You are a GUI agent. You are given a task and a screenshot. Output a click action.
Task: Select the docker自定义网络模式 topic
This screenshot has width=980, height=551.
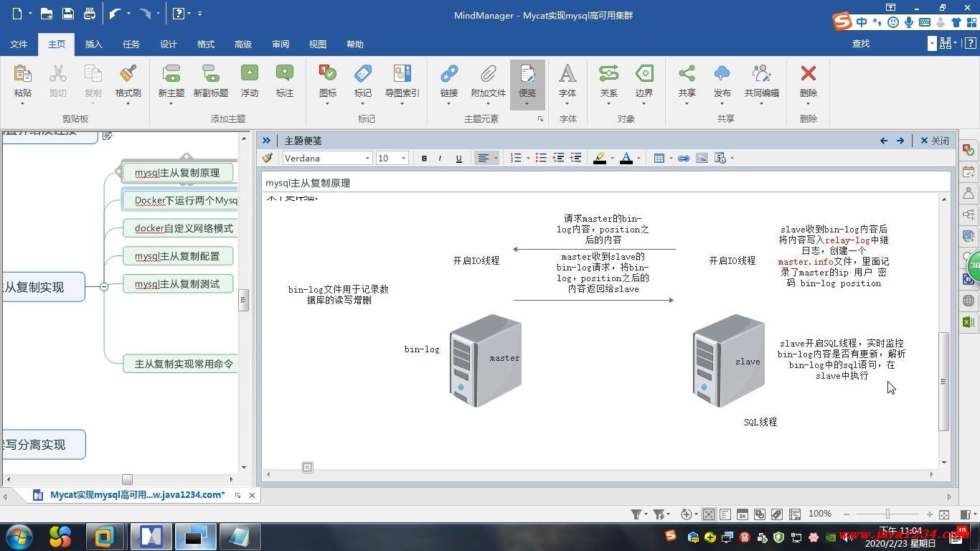pos(180,228)
